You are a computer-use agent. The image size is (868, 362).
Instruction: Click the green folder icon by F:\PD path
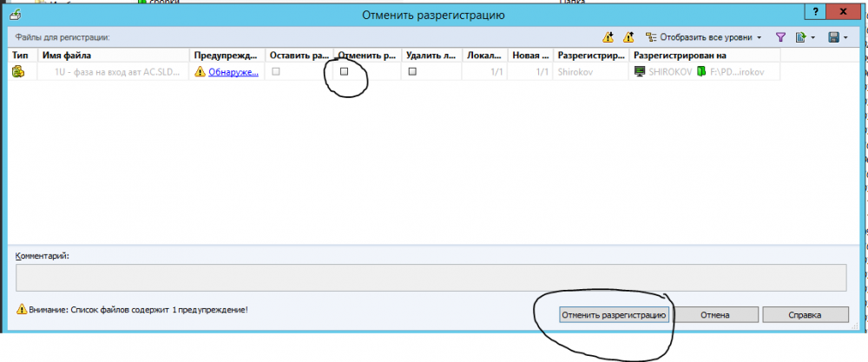(701, 71)
